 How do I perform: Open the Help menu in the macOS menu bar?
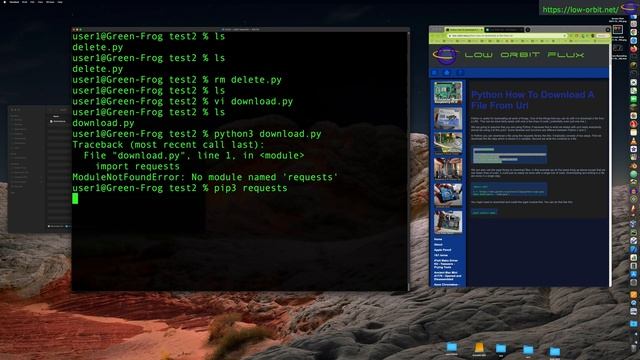pos(60,2)
